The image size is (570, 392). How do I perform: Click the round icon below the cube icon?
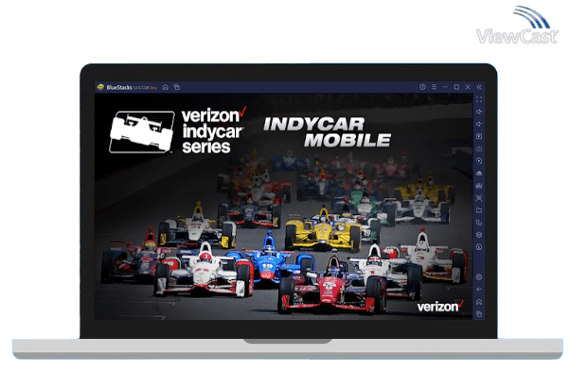(479, 247)
